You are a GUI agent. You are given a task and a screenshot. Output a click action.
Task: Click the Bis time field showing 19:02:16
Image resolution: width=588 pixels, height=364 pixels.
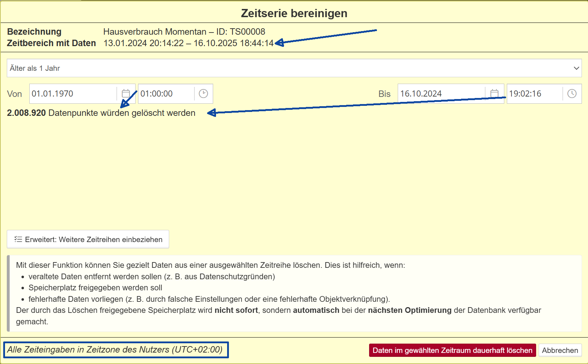[x=534, y=94]
